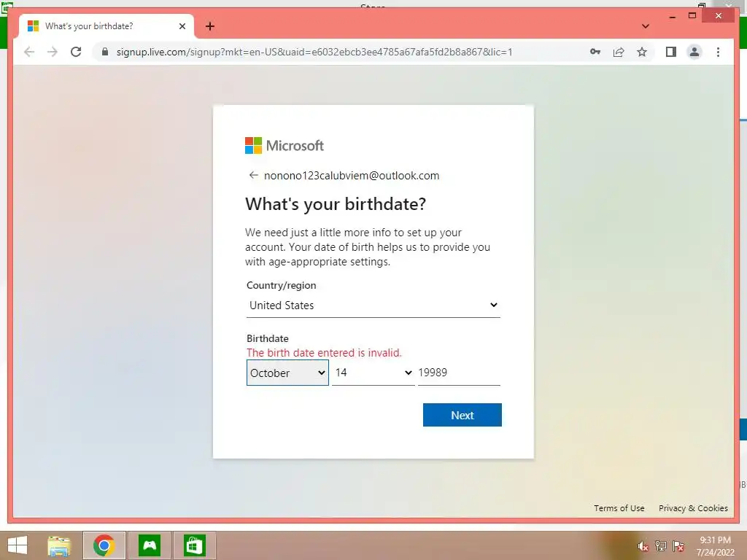Close the What's your birthdate tab
The width and height of the screenshot is (747, 560).
182,26
